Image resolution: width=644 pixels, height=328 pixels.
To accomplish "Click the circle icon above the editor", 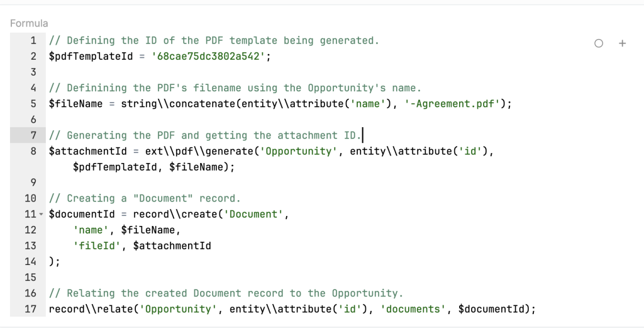I will pos(598,43).
